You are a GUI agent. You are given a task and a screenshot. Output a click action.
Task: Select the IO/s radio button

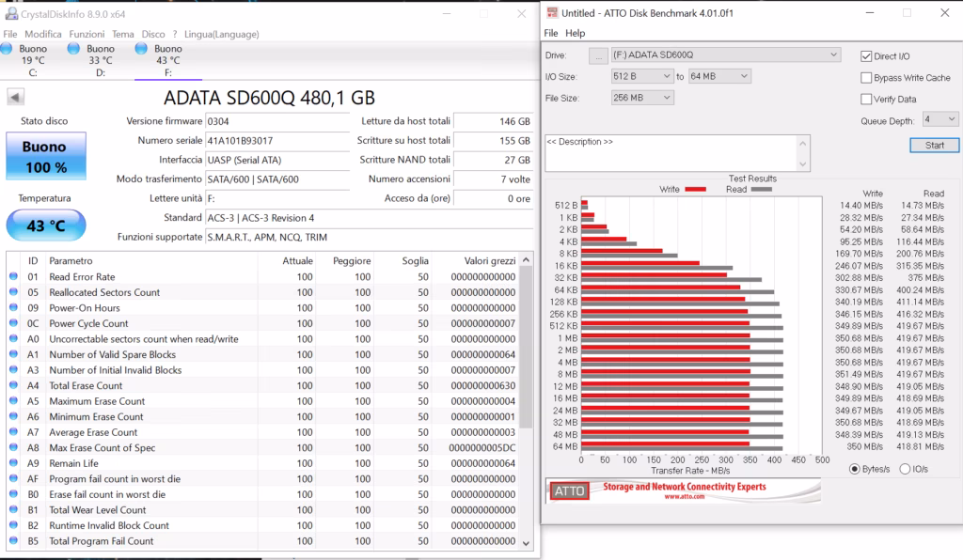point(905,469)
